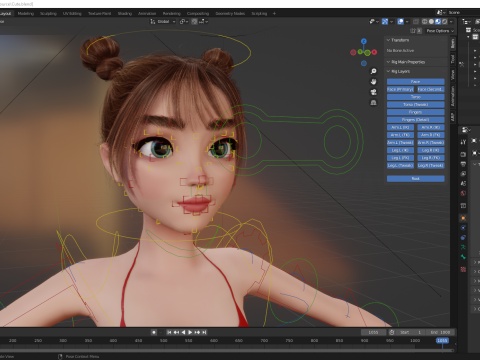Toggle Face (Primary) rig layer
The width and height of the screenshot is (480, 360).
point(400,89)
